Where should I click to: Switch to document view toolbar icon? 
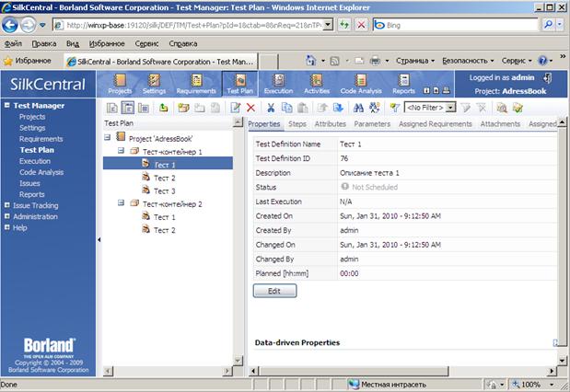(112, 108)
